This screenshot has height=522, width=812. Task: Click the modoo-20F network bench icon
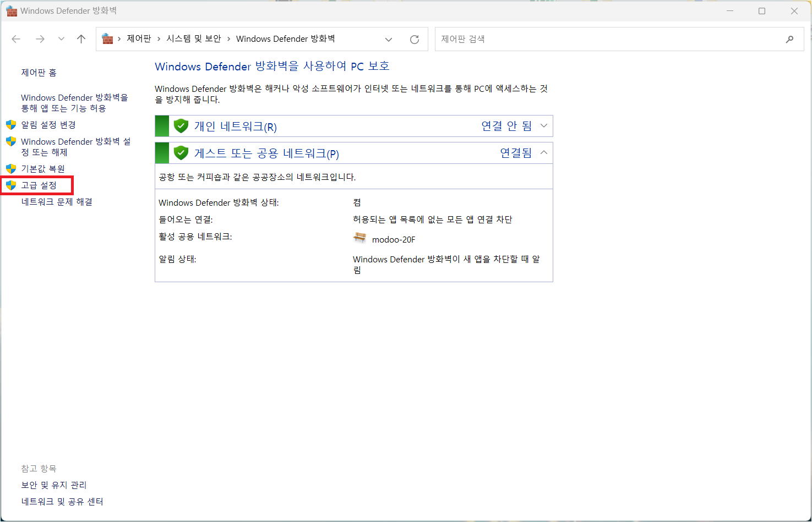click(359, 238)
